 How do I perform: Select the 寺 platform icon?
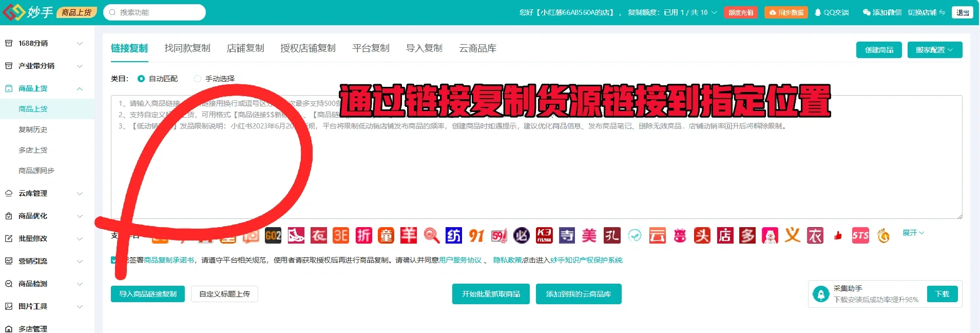click(567, 236)
